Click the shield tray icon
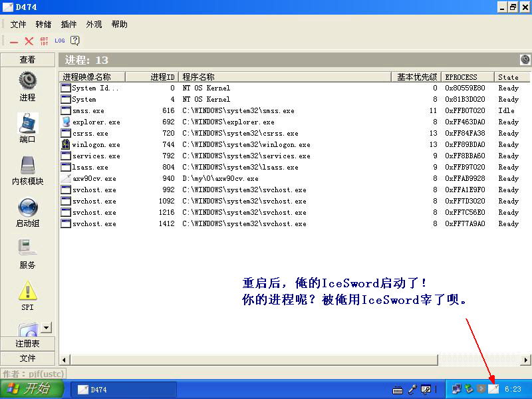 (x=481, y=389)
